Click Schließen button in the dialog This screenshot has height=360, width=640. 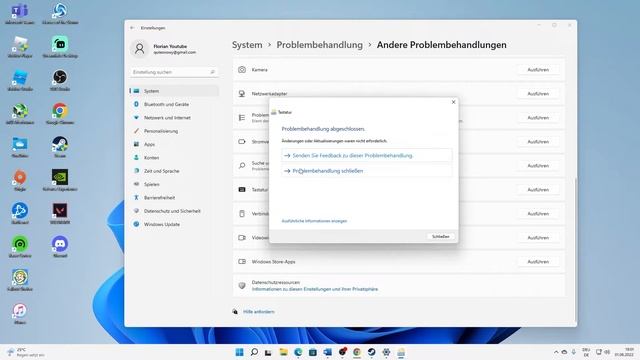[440, 236]
